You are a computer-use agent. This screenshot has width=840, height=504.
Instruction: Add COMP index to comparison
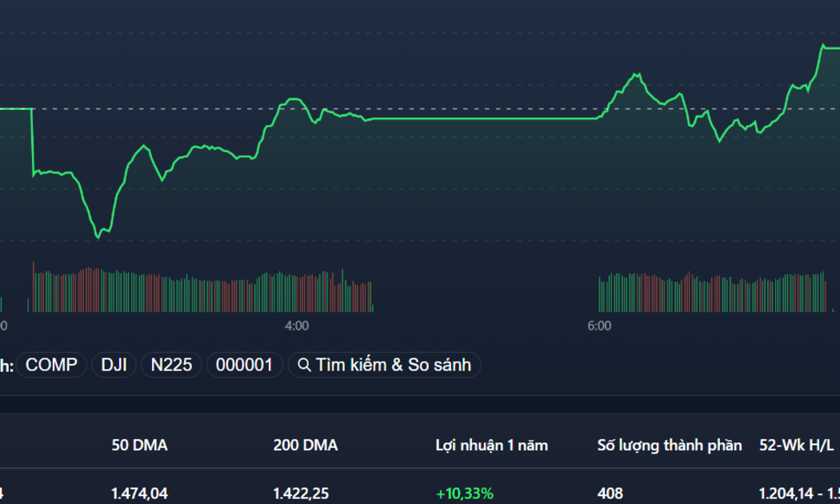click(x=51, y=365)
